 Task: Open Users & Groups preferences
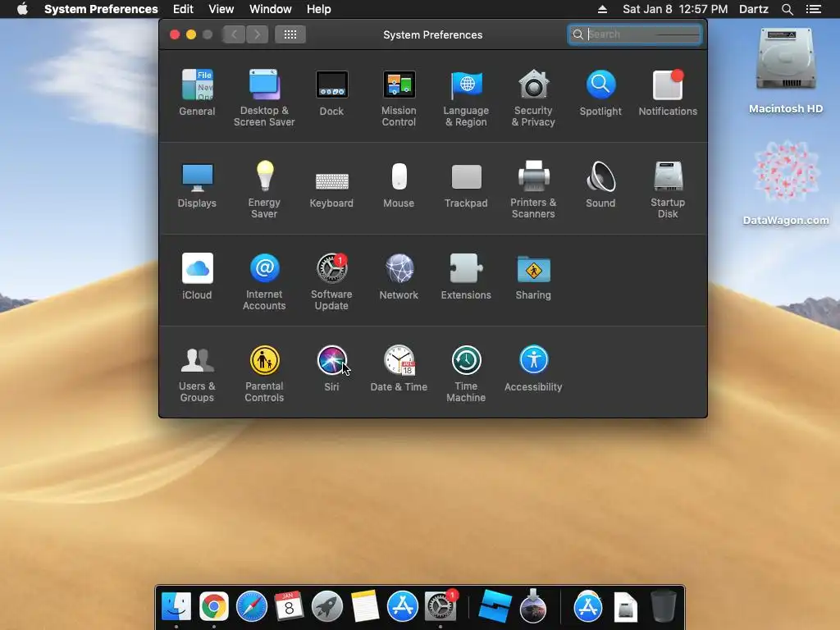point(197,374)
